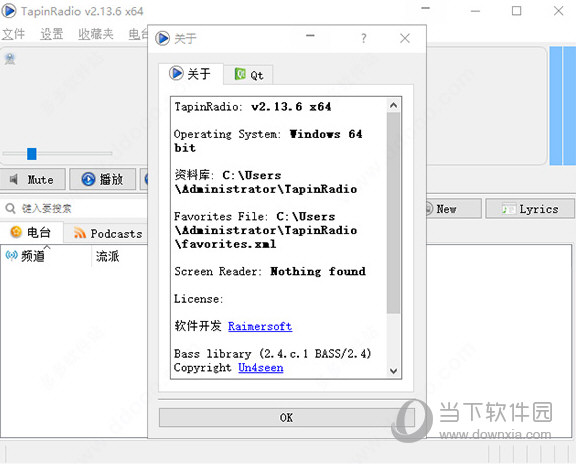Maximize the TapinRadio main window

(516, 11)
